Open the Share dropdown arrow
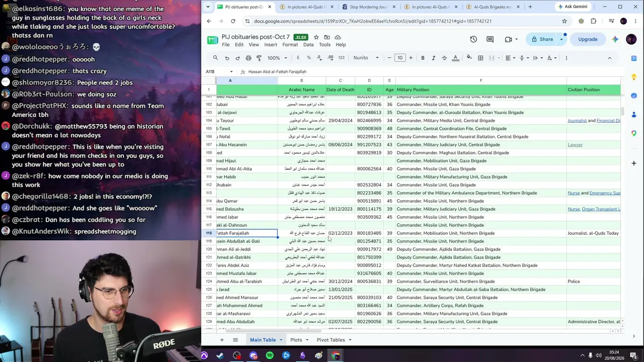This screenshot has height=362, width=644. coord(561,39)
